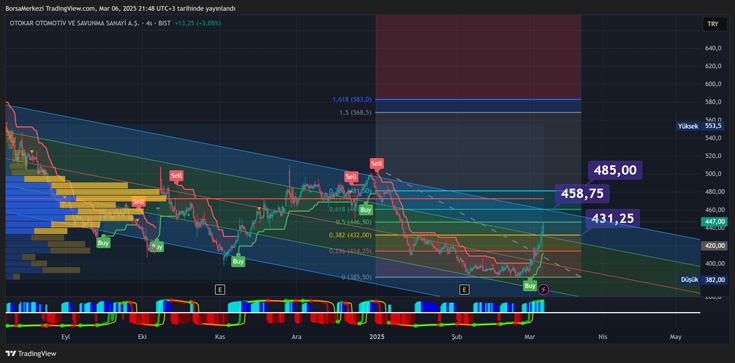Click the 400,0 price scale value

tap(712, 264)
